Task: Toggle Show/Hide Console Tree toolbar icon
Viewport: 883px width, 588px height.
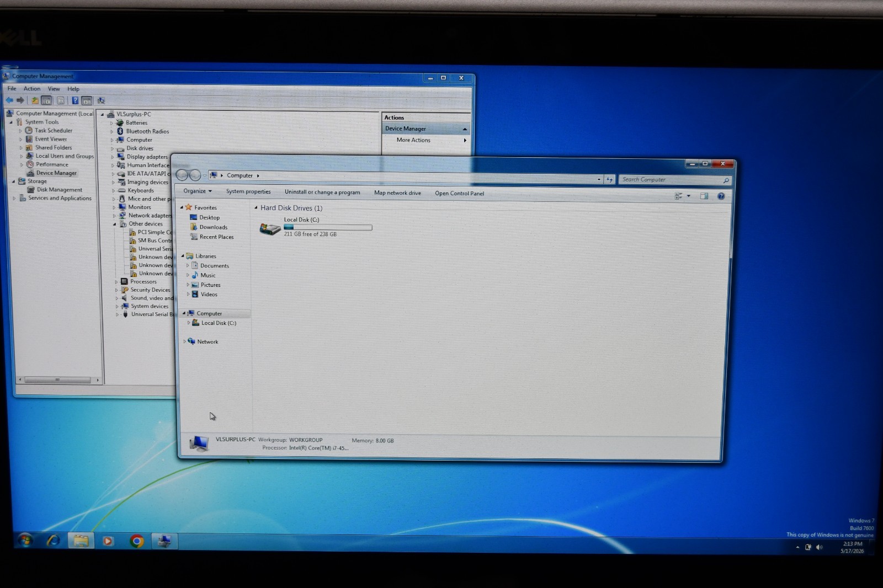Action: coord(47,100)
